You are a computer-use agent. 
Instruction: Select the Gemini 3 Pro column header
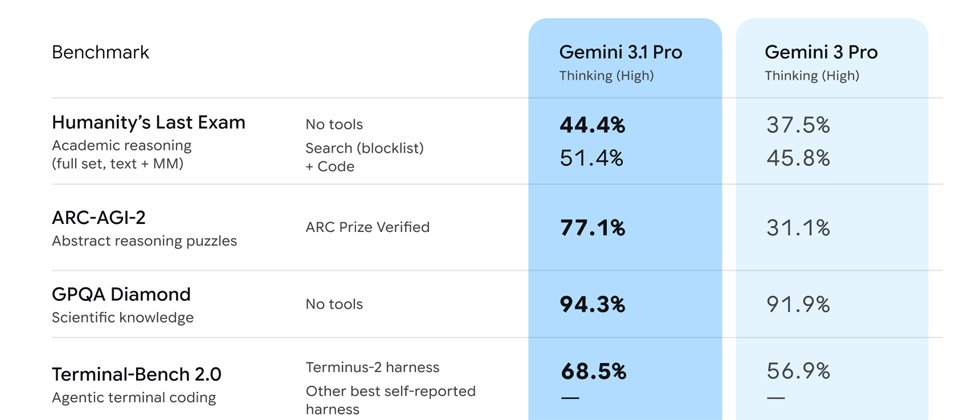pyautogui.click(x=821, y=52)
